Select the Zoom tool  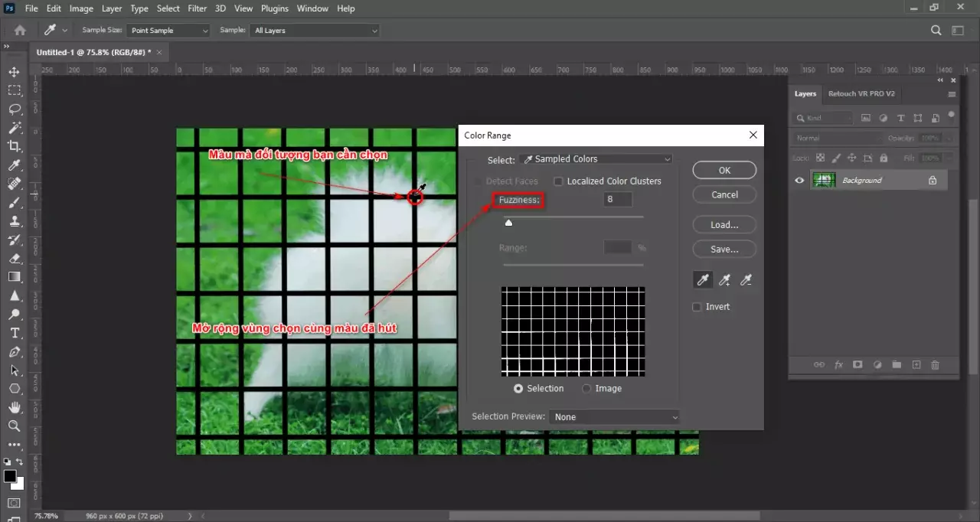15,426
